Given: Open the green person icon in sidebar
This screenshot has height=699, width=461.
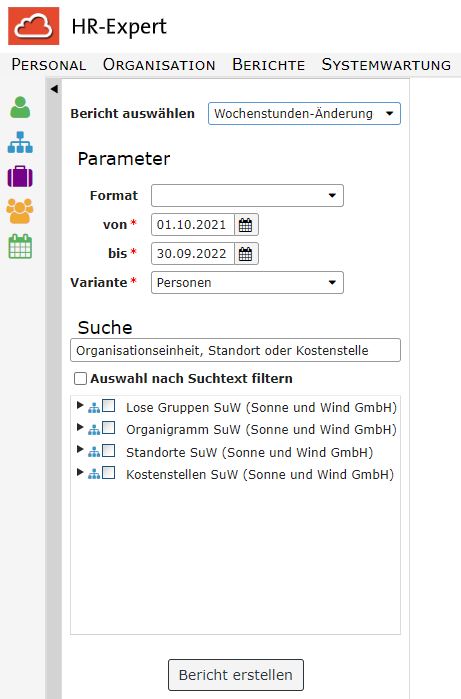Looking at the screenshot, I should [x=20, y=107].
